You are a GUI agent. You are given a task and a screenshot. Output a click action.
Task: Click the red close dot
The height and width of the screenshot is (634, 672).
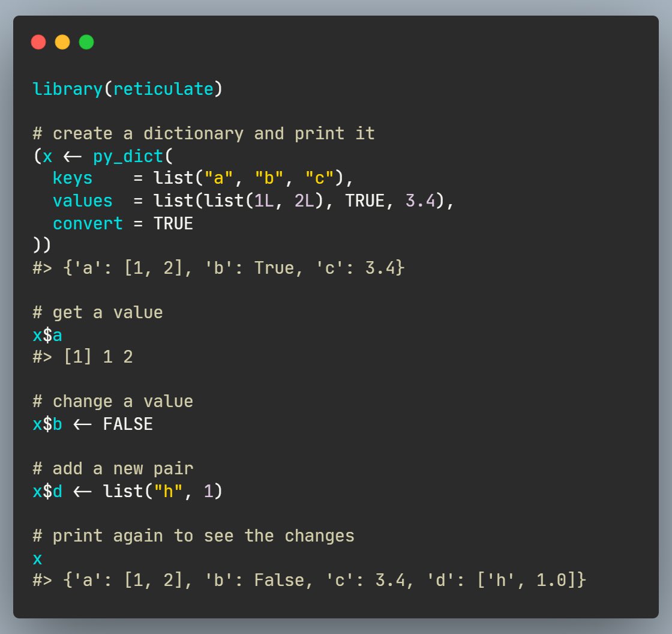coord(38,42)
